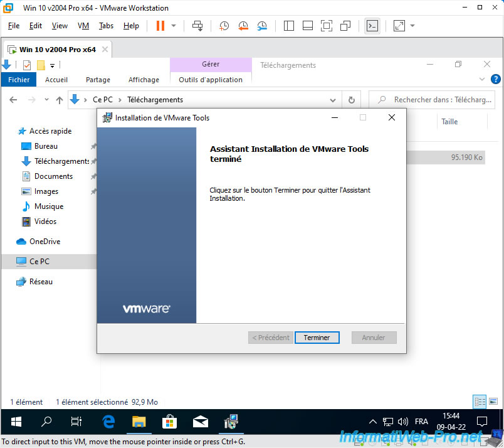Open Vidéos in the navigation pane
The image size is (504, 448).
click(45, 221)
